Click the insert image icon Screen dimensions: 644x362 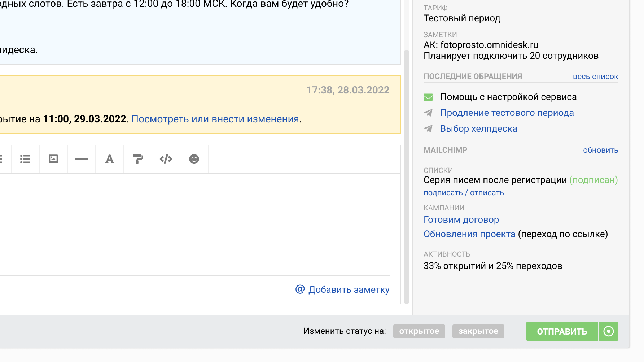(53, 159)
